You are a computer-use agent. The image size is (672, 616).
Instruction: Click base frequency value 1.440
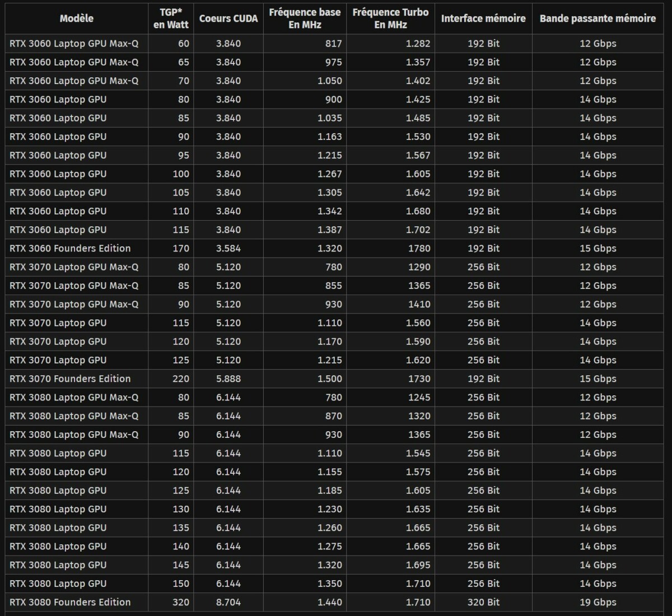pyautogui.click(x=330, y=602)
